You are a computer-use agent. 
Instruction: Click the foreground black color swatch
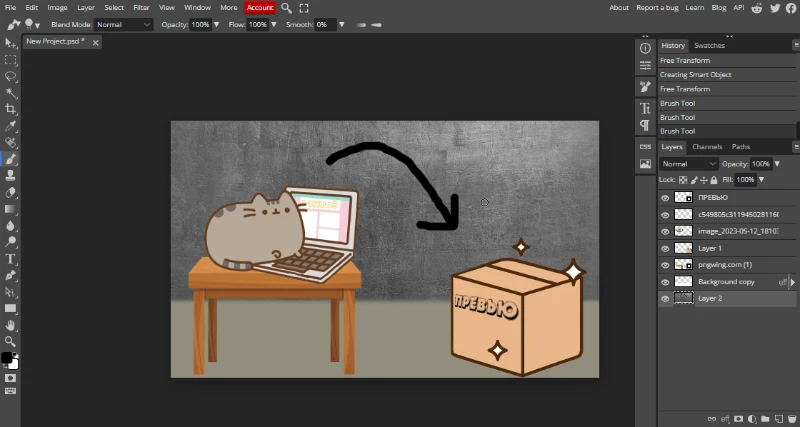[x=7, y=358]
